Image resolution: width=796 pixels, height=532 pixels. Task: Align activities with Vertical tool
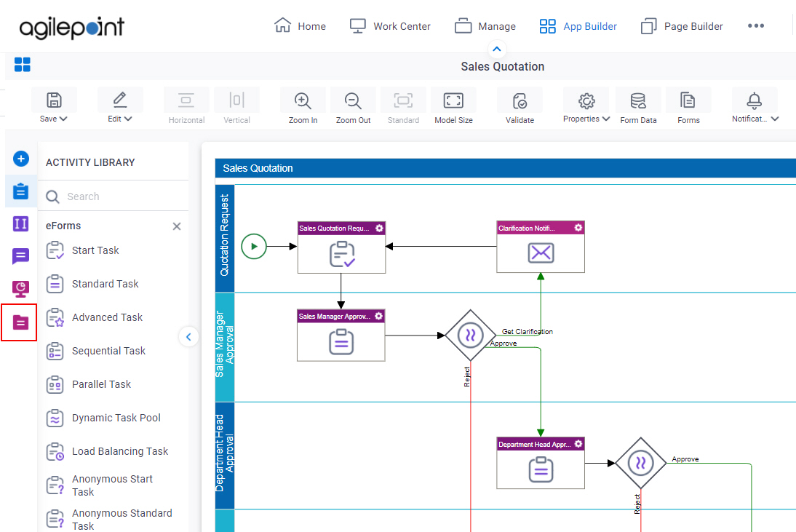(x=236, y=106)
